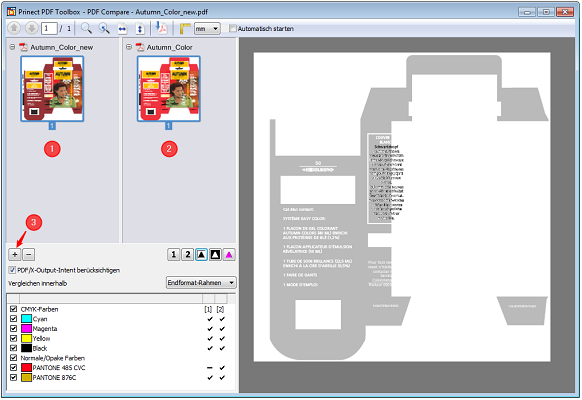Uncheck the PANTONE 485 CVC color
Screen dimensions: 582x400
click(14, 368)
